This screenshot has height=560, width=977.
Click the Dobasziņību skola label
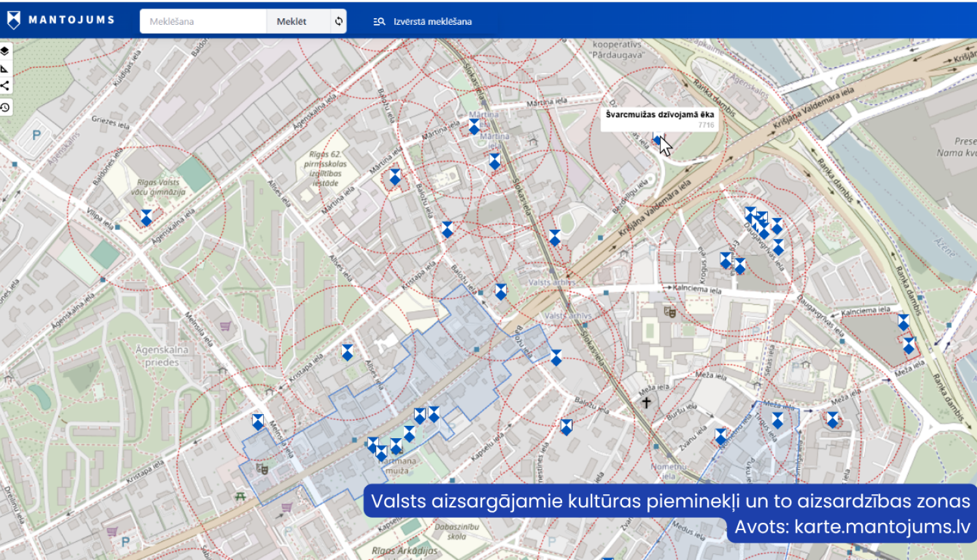[457, 531]
